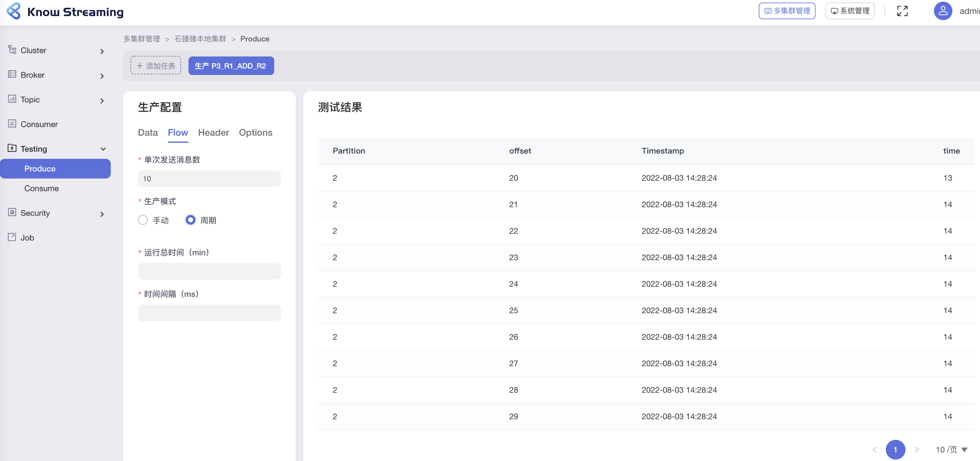
Task: Click the 添加任务 button
Action: coord(156,66)
